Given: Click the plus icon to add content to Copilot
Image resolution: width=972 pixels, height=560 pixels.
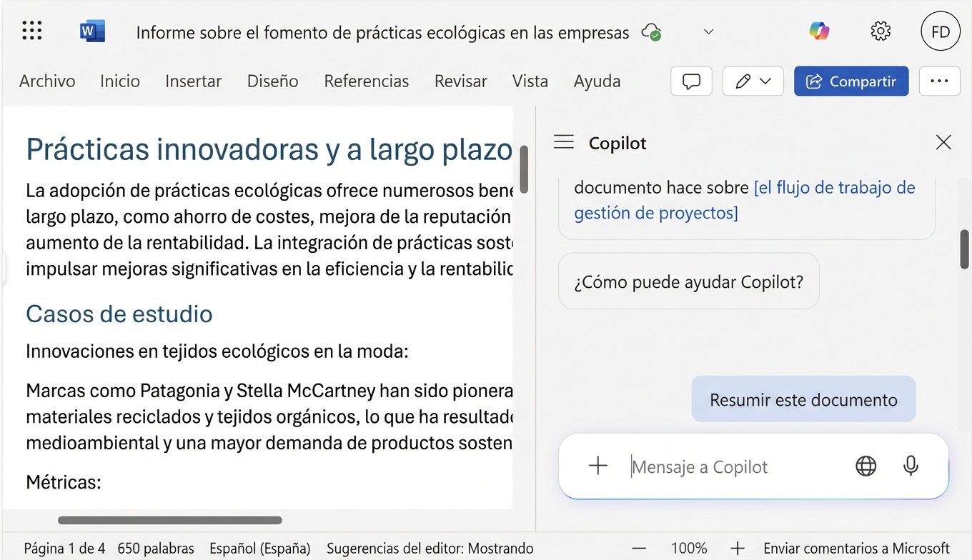Looking at the screenshot, I should 597,465.
